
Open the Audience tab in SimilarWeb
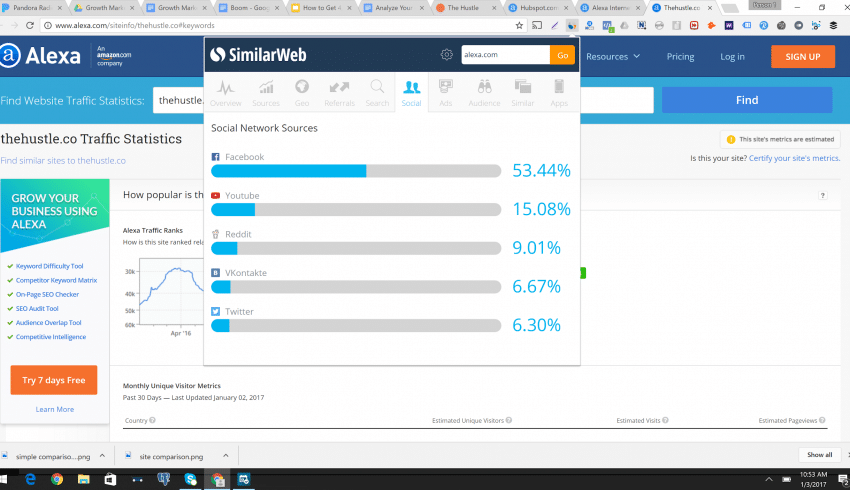pyautogui.click(x=484, y=93)
